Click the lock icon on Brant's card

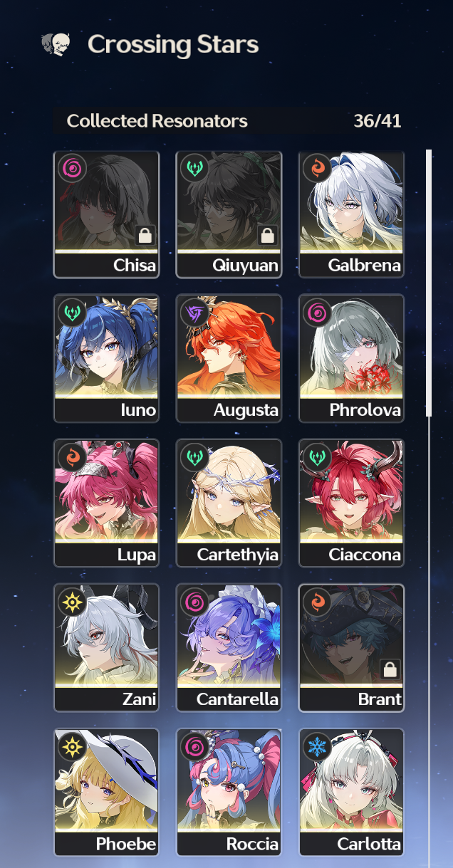click(x=390, y=669)
